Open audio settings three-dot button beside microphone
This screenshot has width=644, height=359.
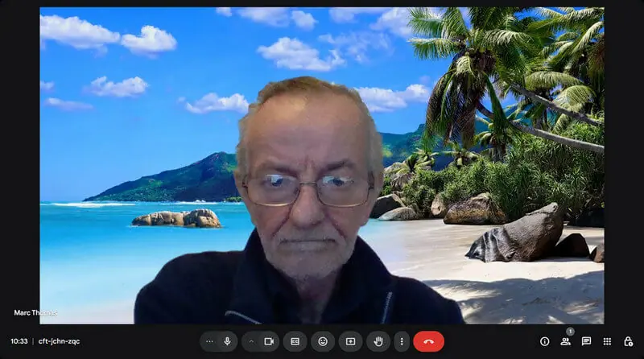point(209,341)
